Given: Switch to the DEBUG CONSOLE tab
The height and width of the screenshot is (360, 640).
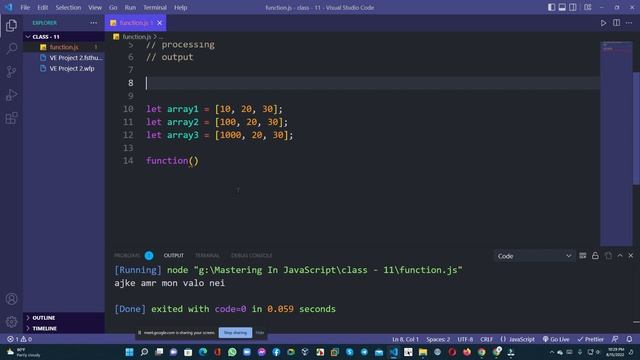Looking at the screenshot, I should (251, 256).
